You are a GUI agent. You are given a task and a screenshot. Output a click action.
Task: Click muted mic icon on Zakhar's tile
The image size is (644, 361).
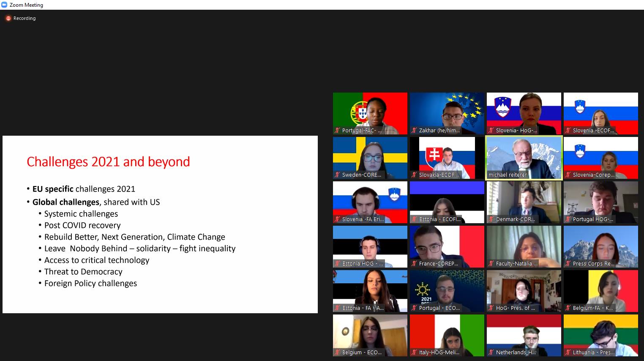414,131
